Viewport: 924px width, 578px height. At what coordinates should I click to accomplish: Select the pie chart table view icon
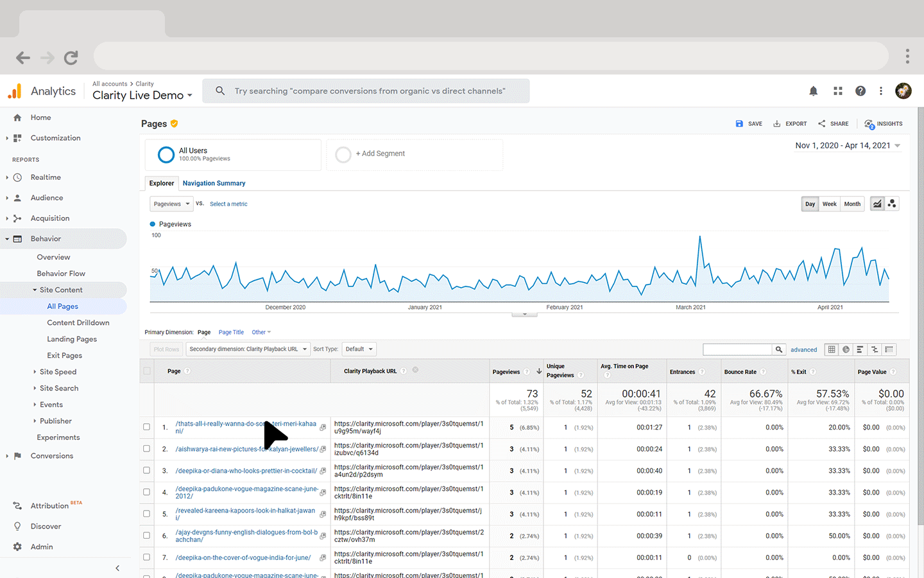coord(846,349)
